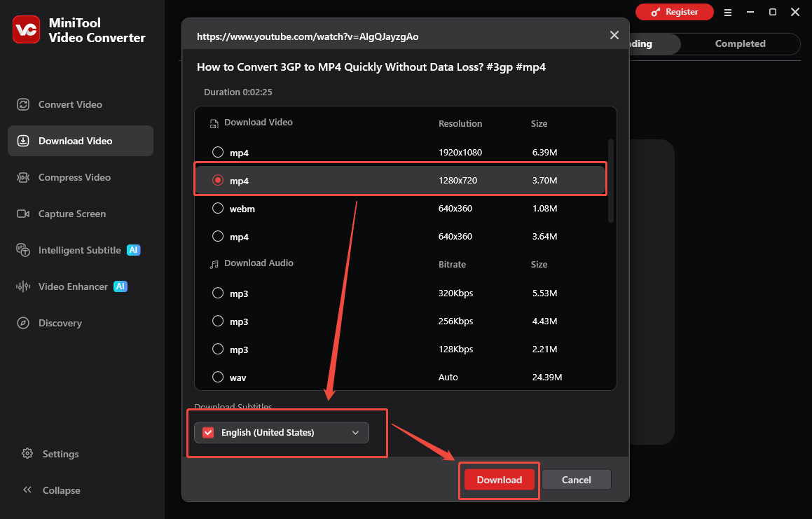
Task: Click the Download Audio music note icon
Action: [x=214, y=264]
